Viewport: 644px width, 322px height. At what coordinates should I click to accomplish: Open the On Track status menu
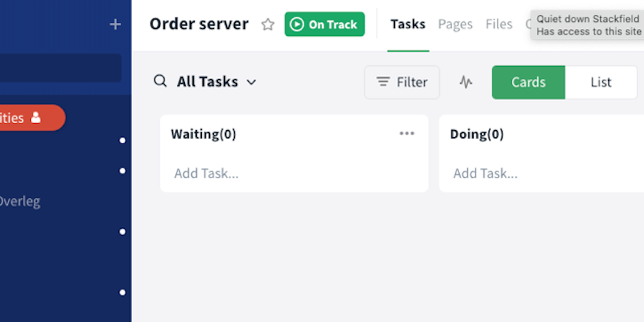point(325,25)
